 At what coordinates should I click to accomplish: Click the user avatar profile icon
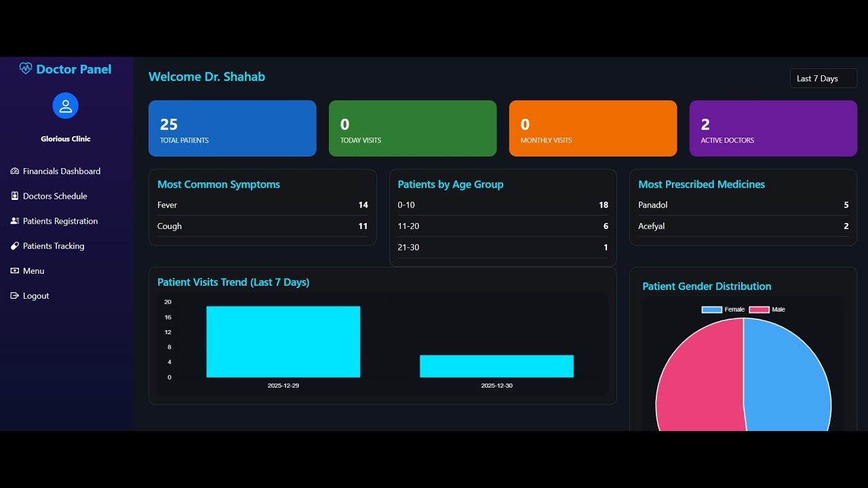[x=66, y=106]
